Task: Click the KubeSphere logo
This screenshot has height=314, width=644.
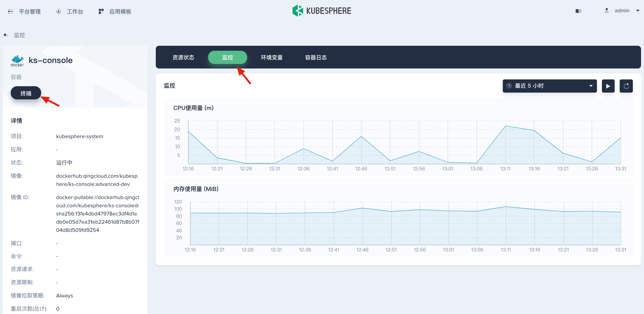Action: click(x=322, y=11)
